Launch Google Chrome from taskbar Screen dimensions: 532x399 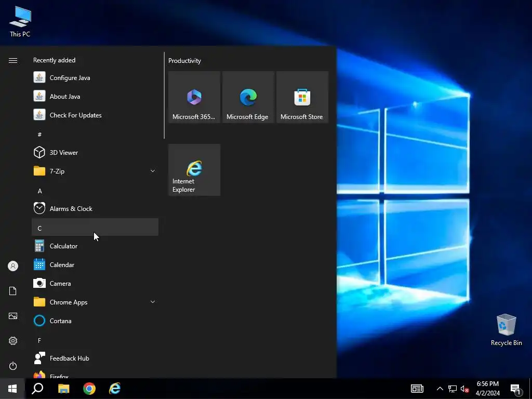[89, 389]
